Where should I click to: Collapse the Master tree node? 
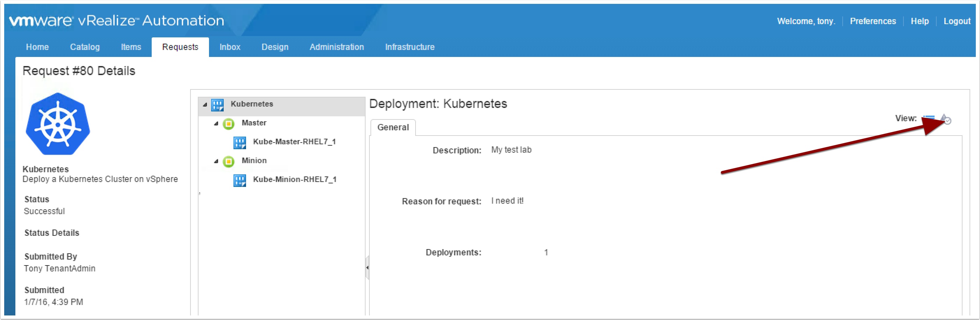(216, 124)
